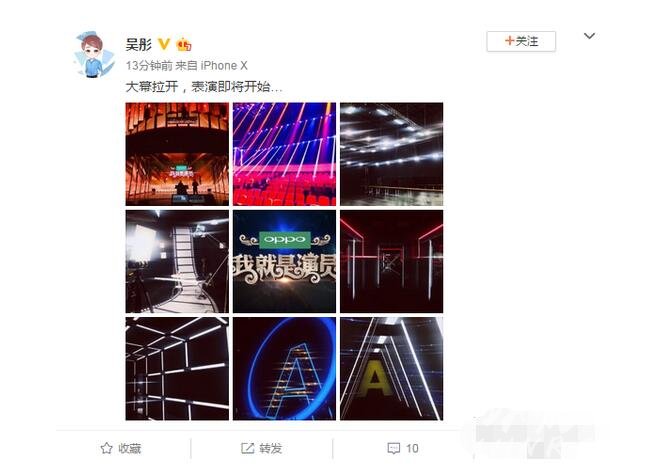Open the purple laser lights thumbnail

click(x=284, y=154)
